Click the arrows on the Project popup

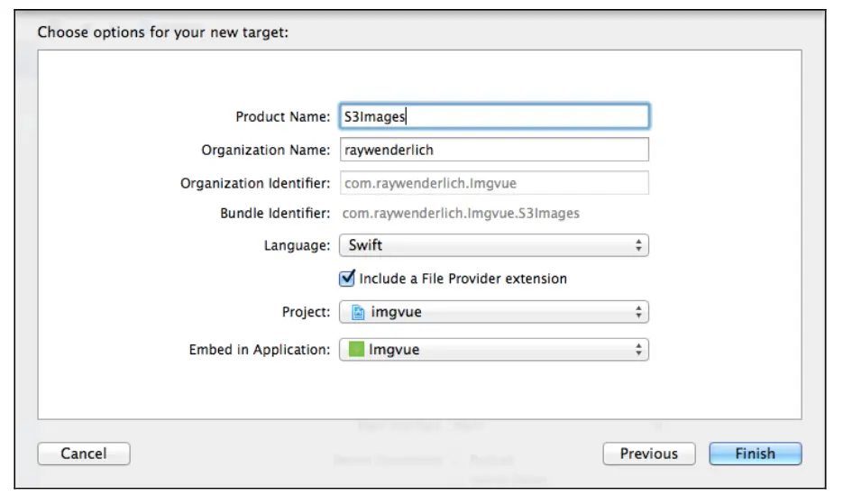coord(638,312)
